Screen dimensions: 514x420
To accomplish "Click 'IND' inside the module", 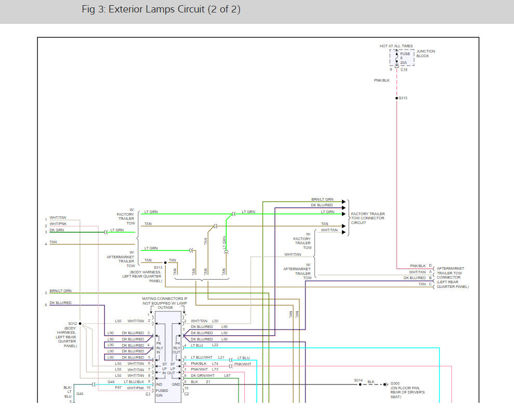I will coord(159,384).
